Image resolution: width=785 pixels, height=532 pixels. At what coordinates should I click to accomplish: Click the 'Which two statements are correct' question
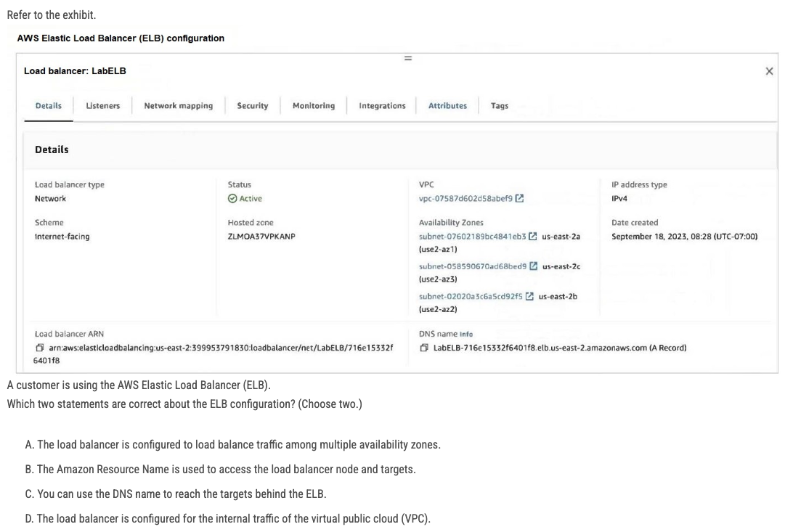[x=184, y=404]
